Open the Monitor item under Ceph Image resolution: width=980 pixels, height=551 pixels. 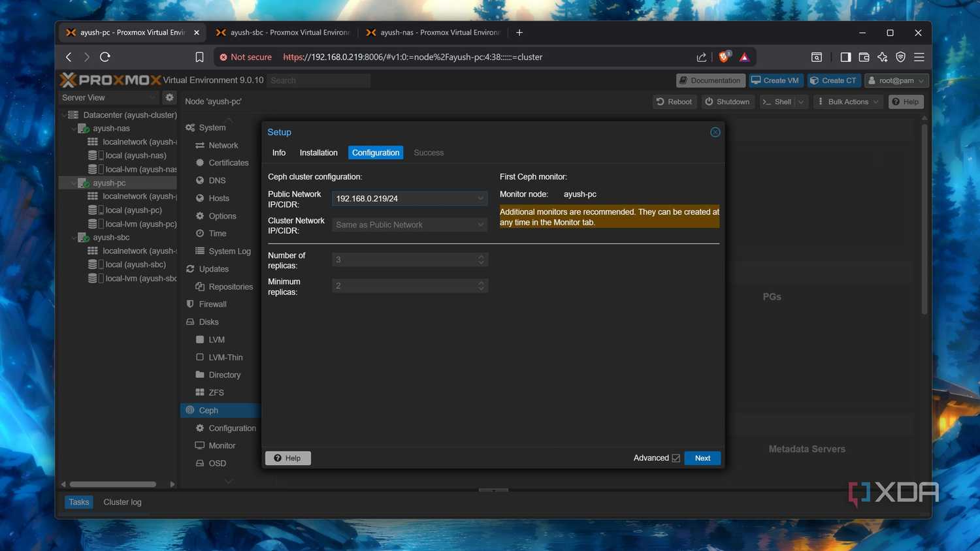[222, 446]
